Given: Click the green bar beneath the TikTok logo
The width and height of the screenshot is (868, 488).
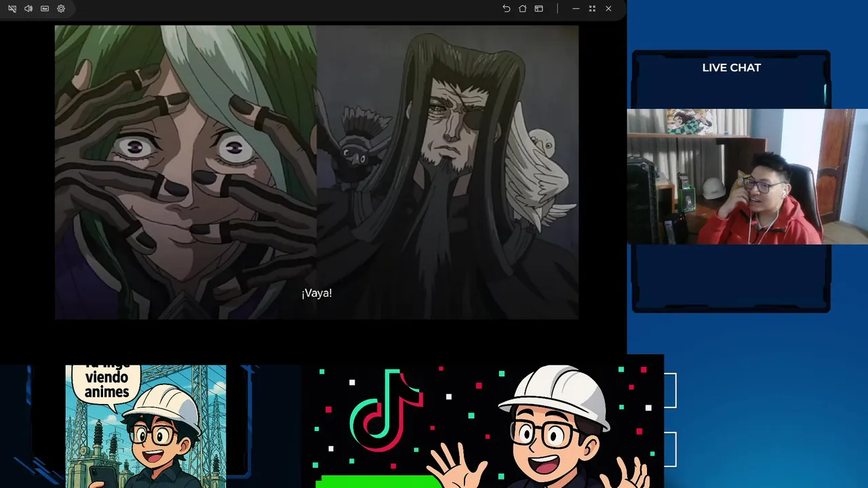Looking at the screenshot, I should pos(378,482).
